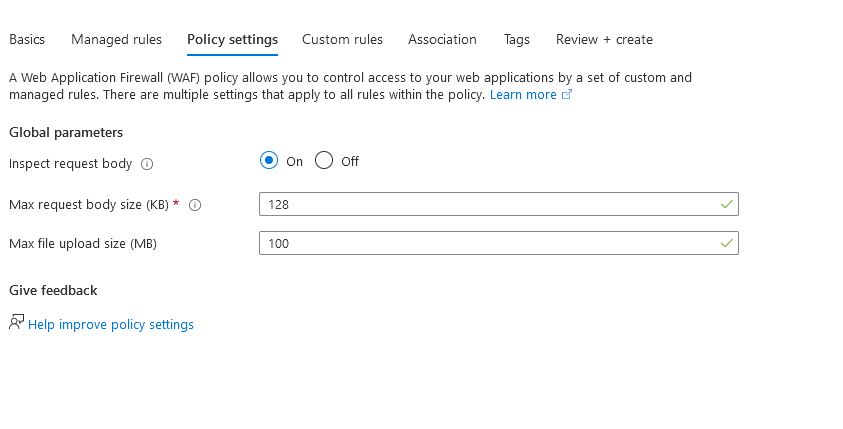The width and height of the screenshot is (843, 429).
Task: Click Help improve policy settings link
Action: tap(111, 325)
